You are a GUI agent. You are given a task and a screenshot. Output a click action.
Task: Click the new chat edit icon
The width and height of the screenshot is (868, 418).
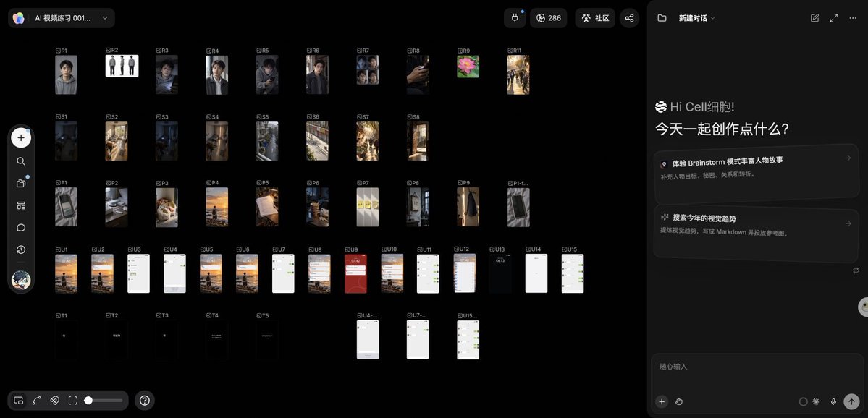pos(814,18)
